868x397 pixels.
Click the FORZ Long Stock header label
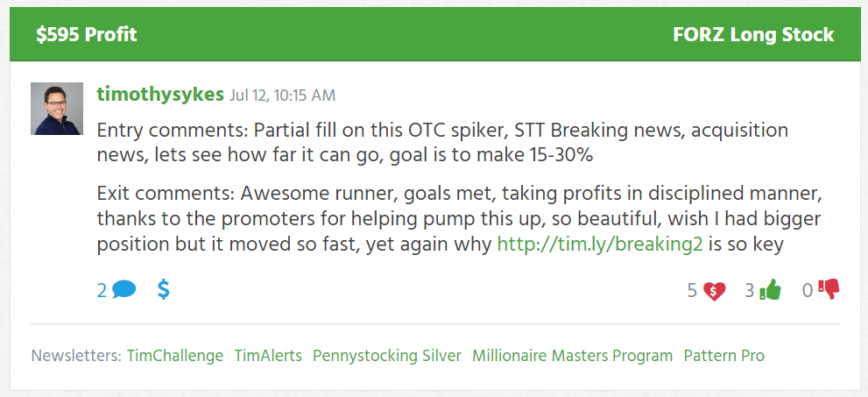[753, 35]
